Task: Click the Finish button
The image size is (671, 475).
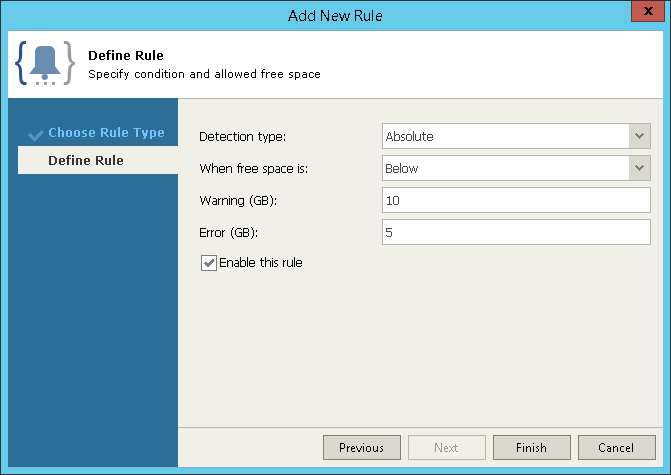Action: coord(530,447)
